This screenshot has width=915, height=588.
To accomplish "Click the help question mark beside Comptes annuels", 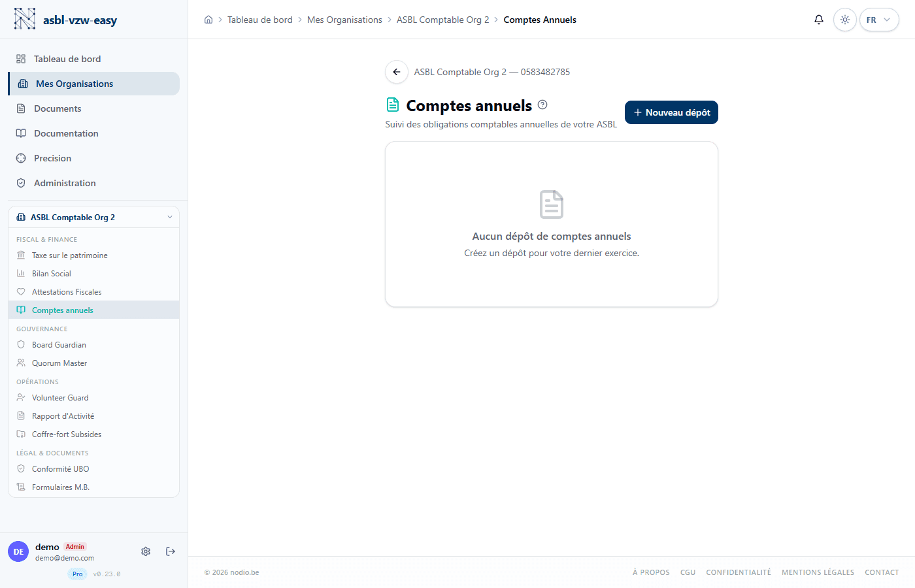I will pyautogui.click(x=542, y=105).
